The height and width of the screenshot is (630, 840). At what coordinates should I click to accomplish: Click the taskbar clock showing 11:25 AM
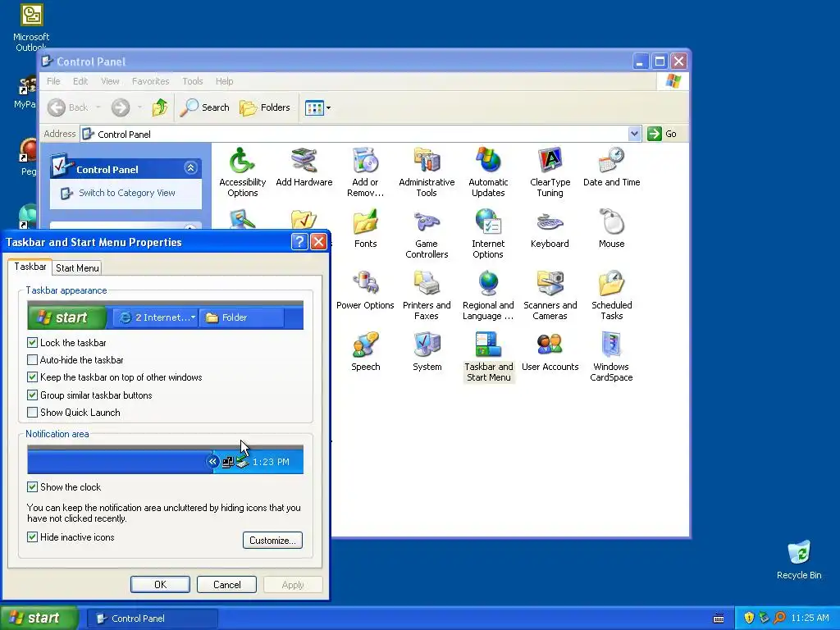pos(810,619)
